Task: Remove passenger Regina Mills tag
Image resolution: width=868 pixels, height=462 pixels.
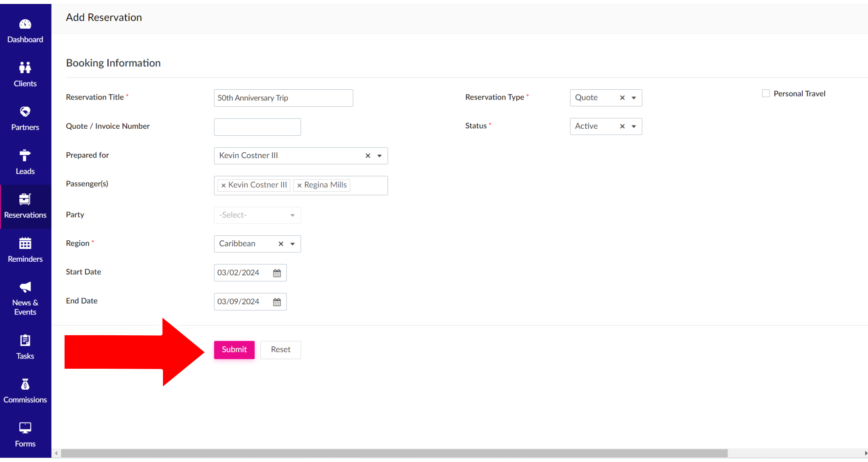Action: 299,185
